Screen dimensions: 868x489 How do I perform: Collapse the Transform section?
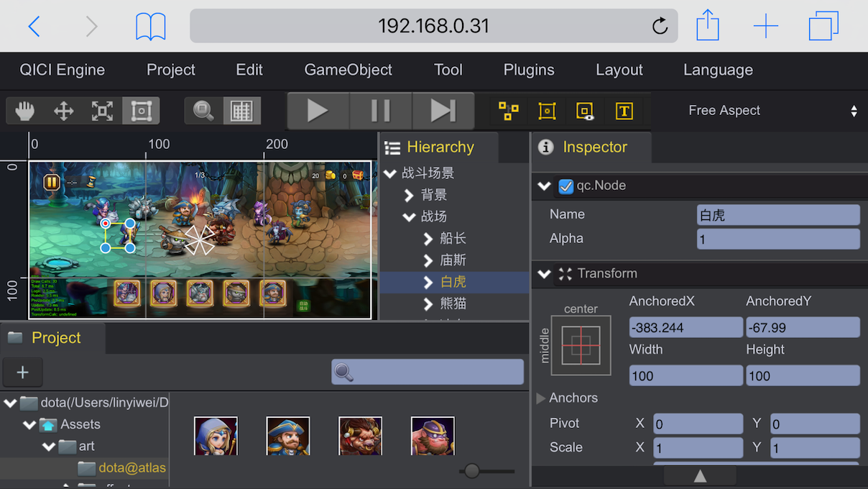tap(544, 274)
